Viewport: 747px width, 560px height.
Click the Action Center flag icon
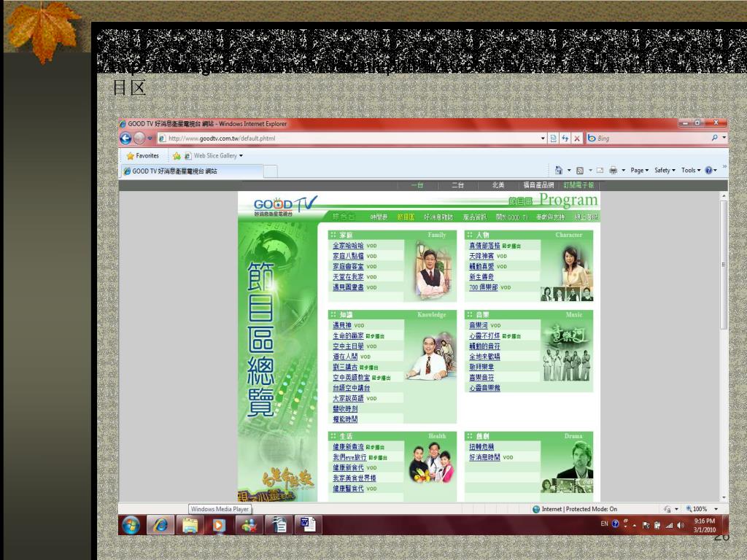(x=646, y=525)
